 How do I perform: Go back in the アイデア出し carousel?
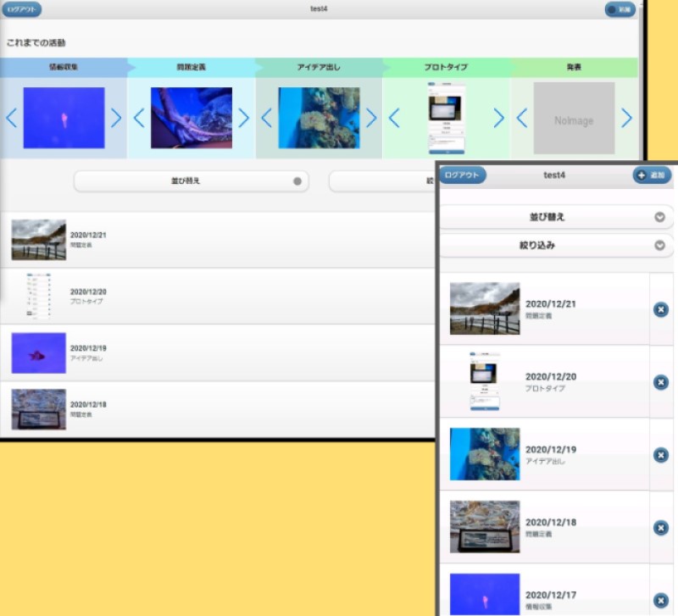tap(266, 118)
